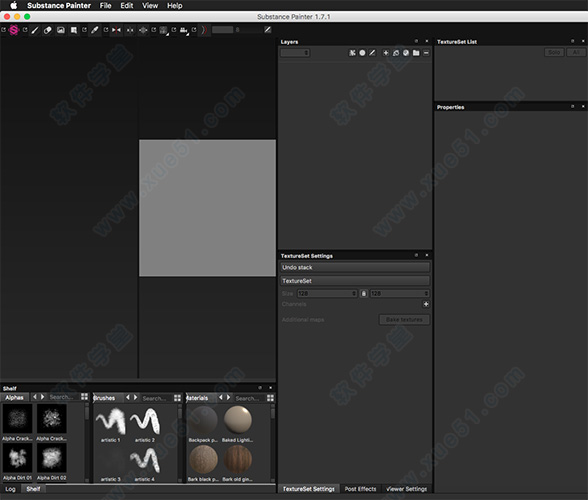The width and height of the screenshot is (588, 500).
Task: Select the Alpha Dirt 02 thumbnail
Action: [x=52, y=458]
